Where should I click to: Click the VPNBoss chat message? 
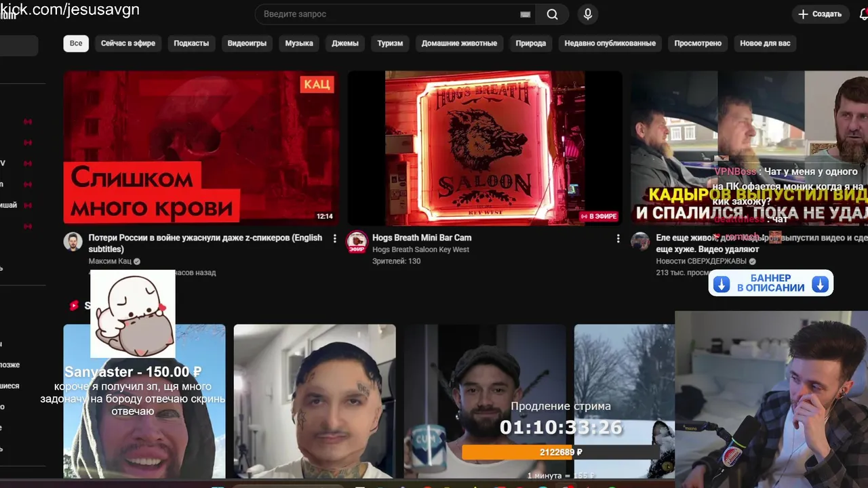pos(789,187)
